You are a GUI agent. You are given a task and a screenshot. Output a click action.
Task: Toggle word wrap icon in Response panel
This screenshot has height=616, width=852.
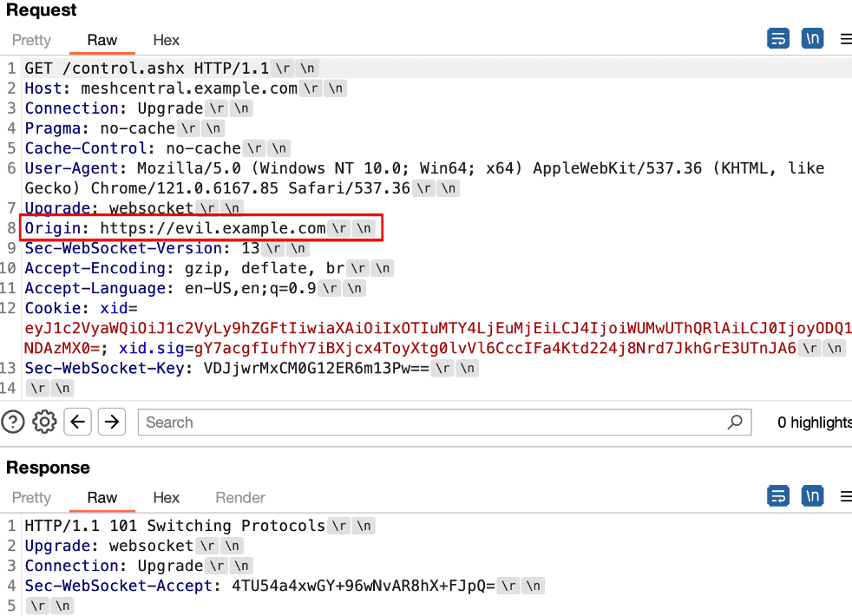pyautogui.click(x=778, y=496)
